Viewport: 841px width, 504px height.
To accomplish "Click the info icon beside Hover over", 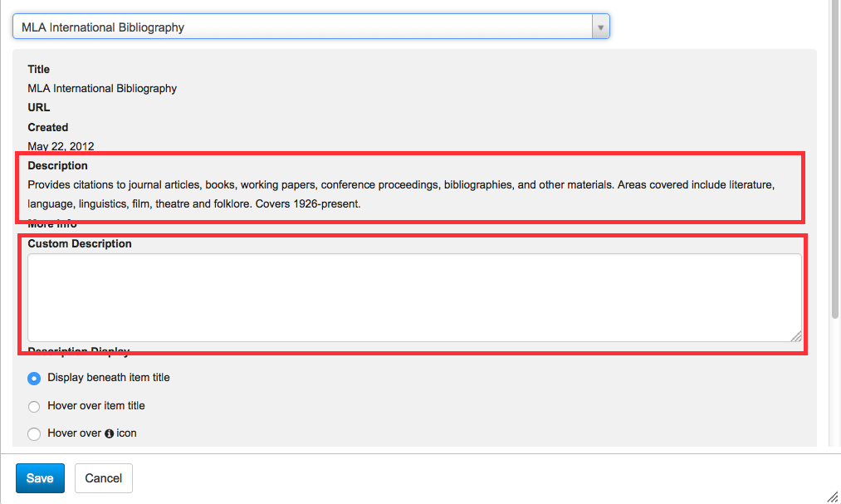I will click(x=109, y=433).
